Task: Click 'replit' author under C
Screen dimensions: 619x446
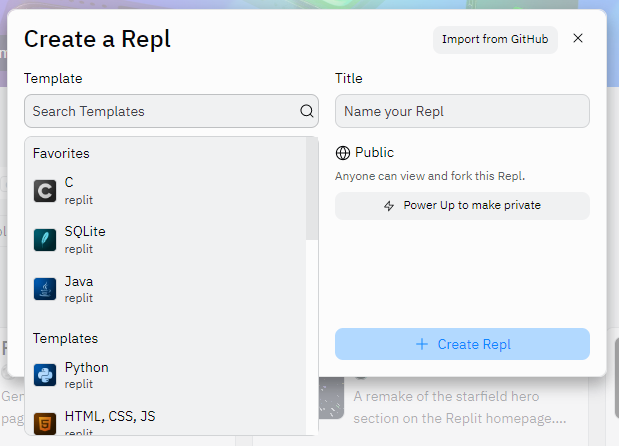Action: [x=79, y=200]
